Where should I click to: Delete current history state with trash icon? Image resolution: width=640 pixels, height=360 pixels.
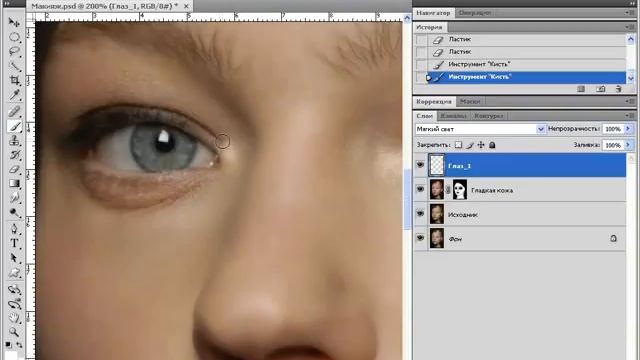tap(619, 89)
